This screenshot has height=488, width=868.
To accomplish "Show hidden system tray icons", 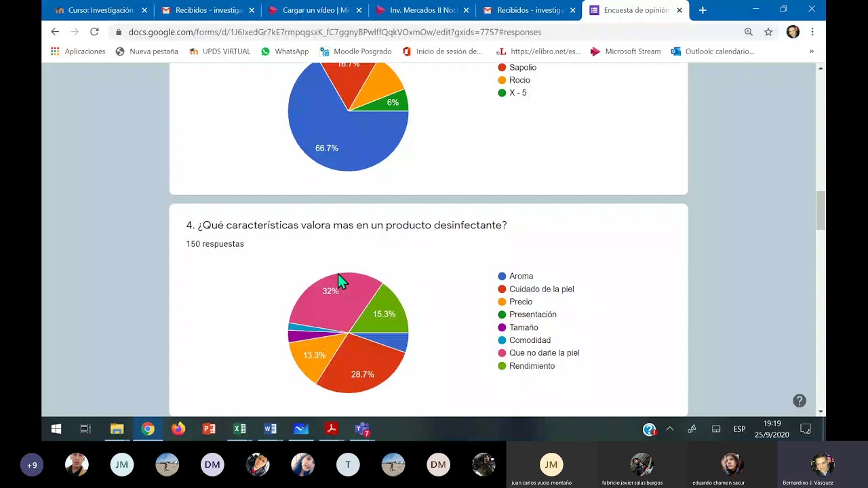I will 669,429.
